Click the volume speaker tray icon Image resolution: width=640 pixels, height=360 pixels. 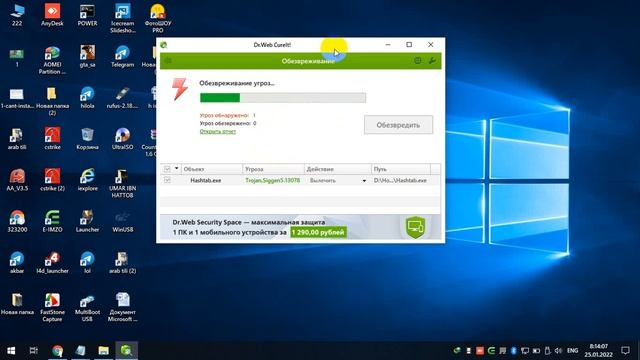click(x=558, y=351)
